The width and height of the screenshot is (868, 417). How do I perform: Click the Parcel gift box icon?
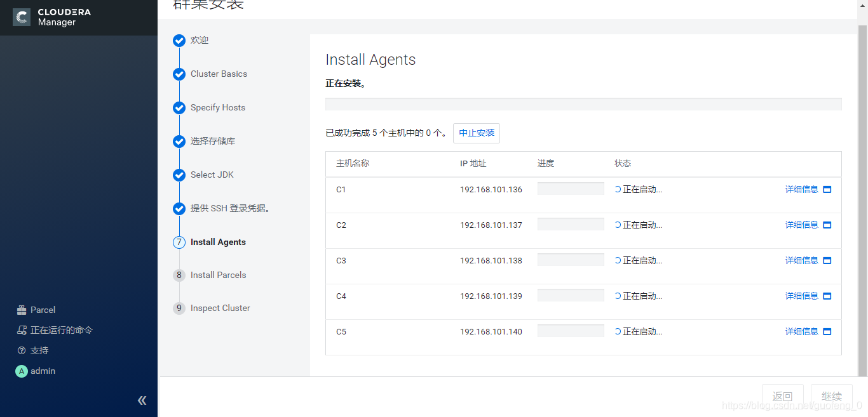tap(22, 310)
